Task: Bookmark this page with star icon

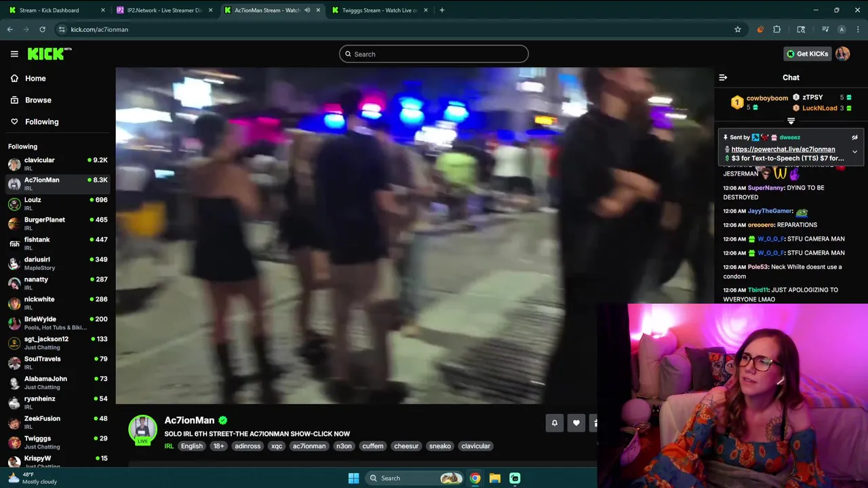Action: [738, 29]
